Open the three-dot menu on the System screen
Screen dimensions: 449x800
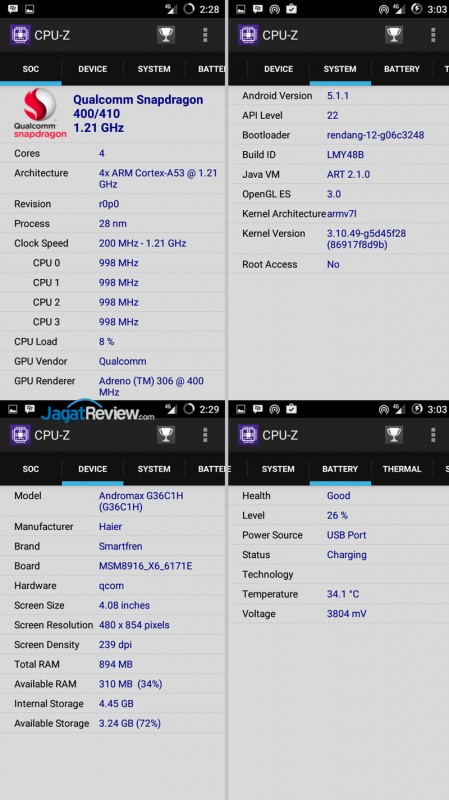pyautogui.click(x=433, y=35)
